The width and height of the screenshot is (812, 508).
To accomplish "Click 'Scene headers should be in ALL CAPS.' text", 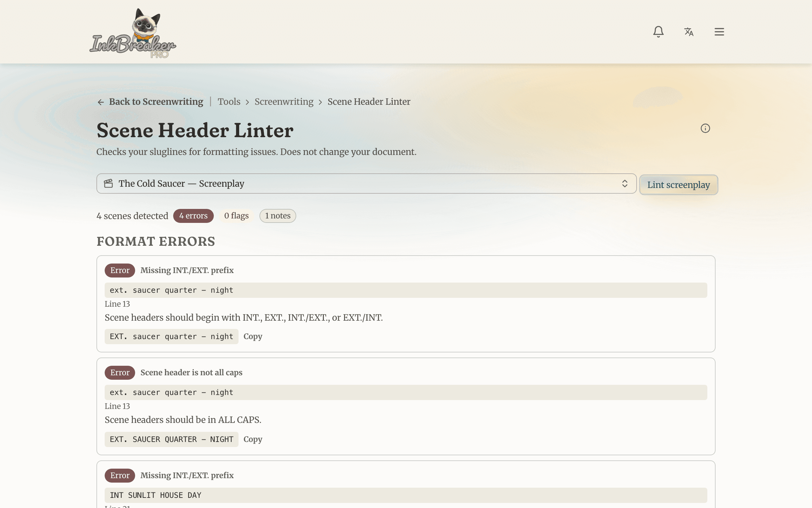I will (183, 420).
